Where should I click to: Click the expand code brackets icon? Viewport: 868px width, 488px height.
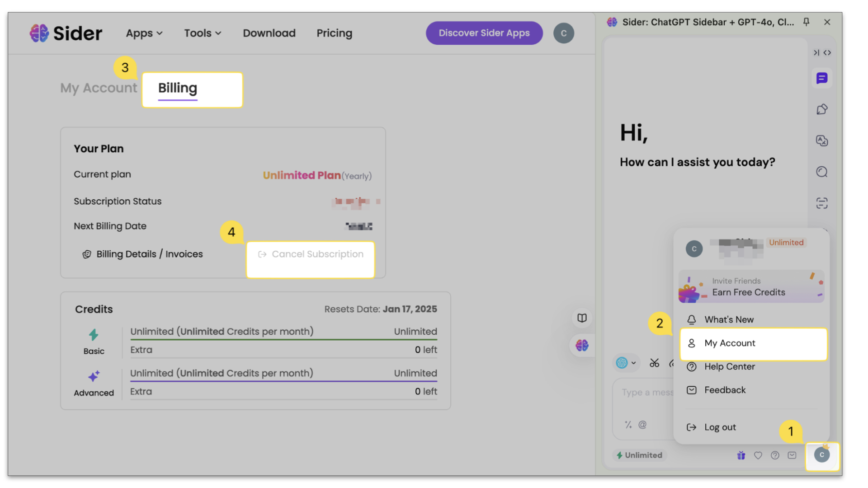tap(827, 53)
